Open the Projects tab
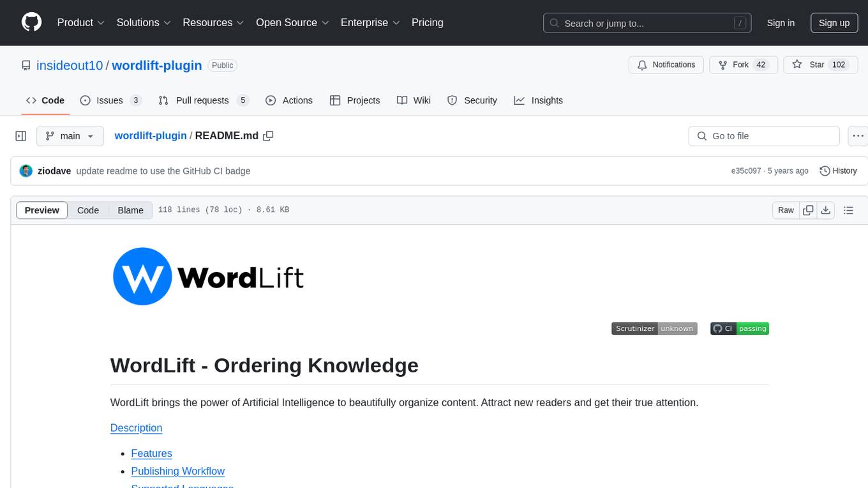The width and height of the screenshot is (868, 488). (x=355, y=100)
